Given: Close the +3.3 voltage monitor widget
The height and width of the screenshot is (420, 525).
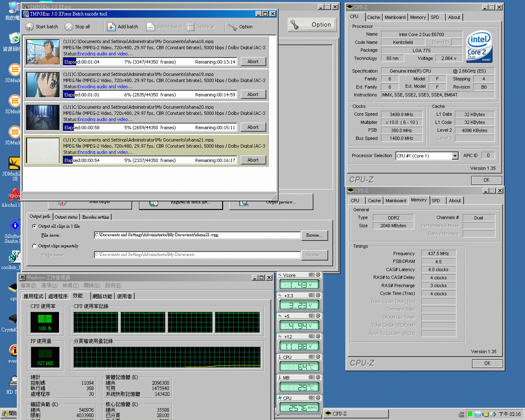Looking at the screenshot, I should 318,295.
